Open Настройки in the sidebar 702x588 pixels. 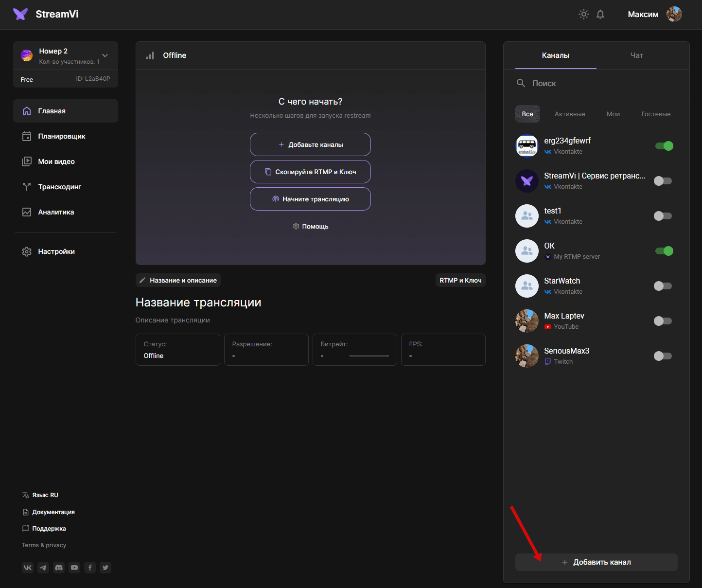pyautogui.click(x=66, y=251)
